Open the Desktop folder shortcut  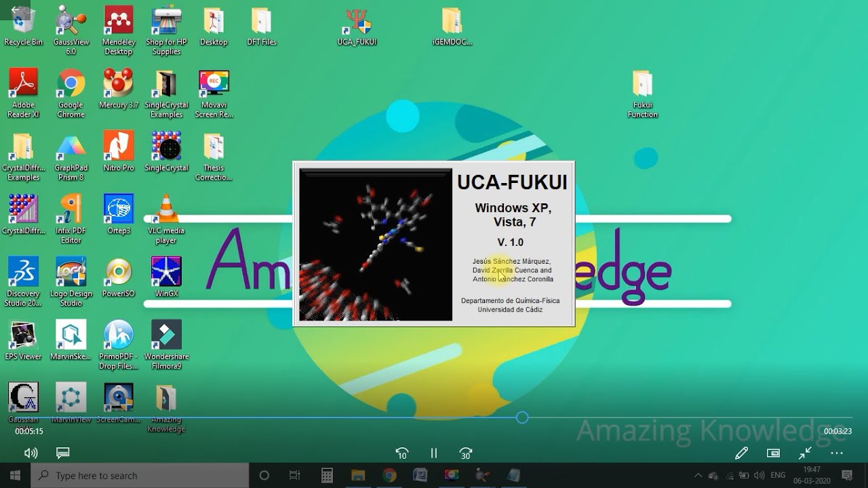(x=214, y=26)
